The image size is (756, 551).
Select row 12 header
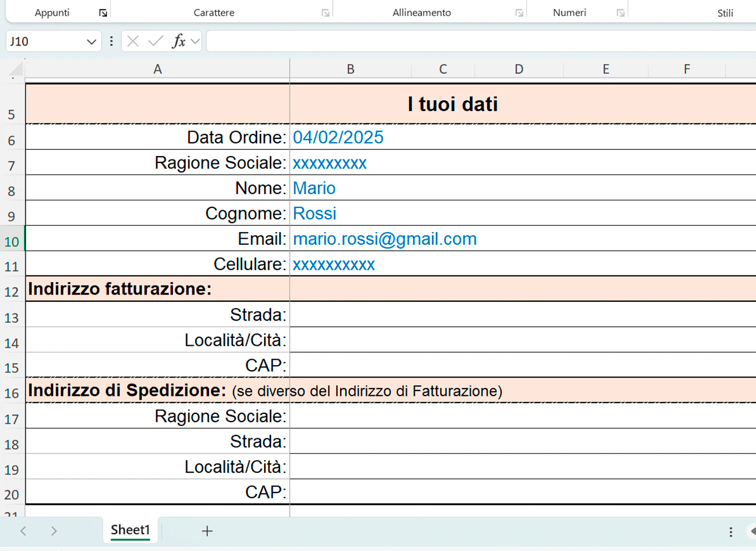point(12,289)
